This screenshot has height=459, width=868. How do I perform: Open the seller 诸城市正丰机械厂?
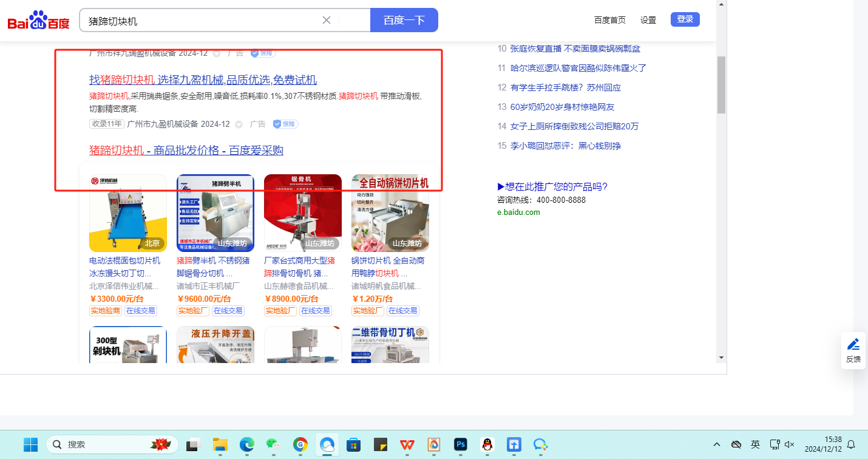208,286
